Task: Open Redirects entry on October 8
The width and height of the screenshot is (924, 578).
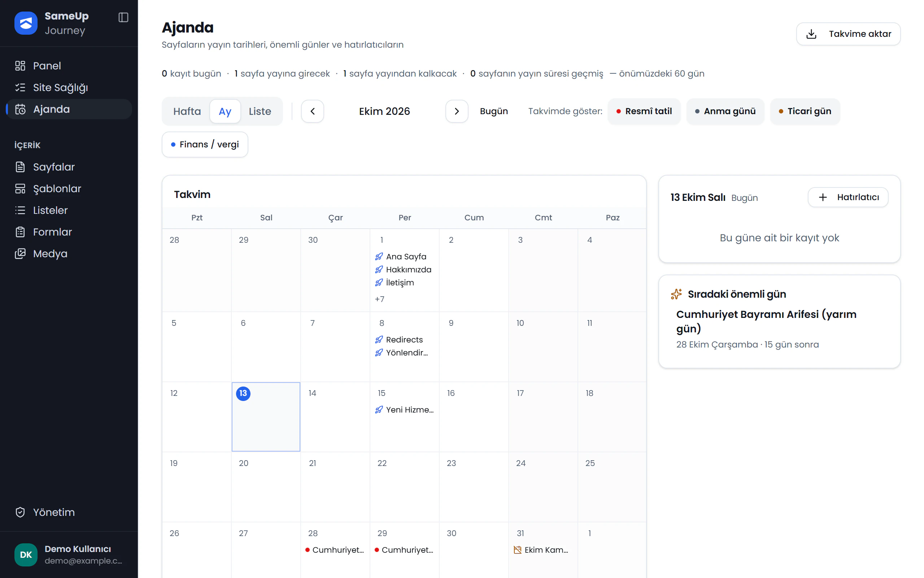Action: click(404, 340)
